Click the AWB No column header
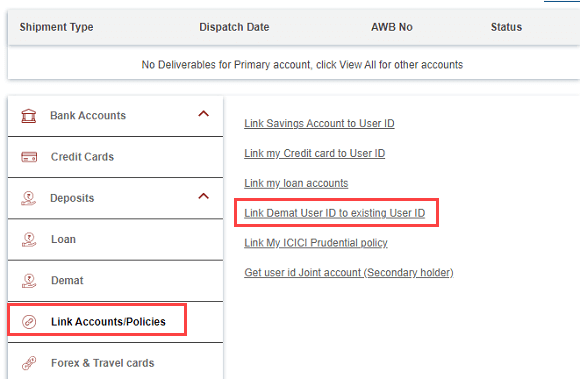580x379 pixels. (x=392, y=27)
